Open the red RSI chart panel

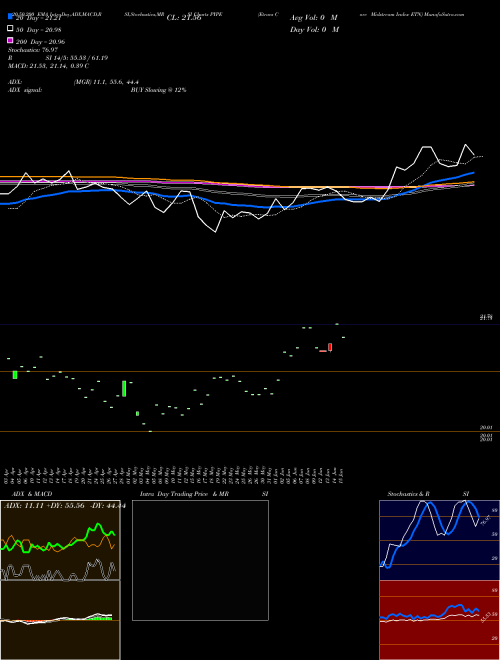tap(439, 620)
